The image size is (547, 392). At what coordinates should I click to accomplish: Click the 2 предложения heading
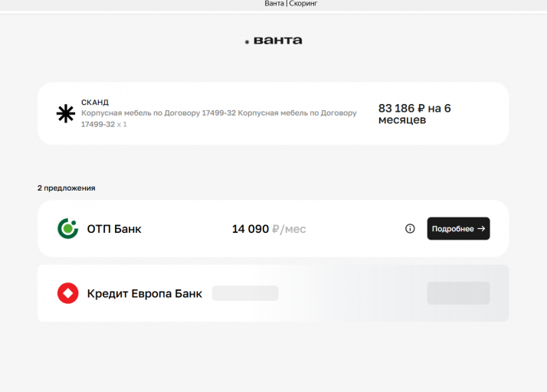click(x=67, y=188)
